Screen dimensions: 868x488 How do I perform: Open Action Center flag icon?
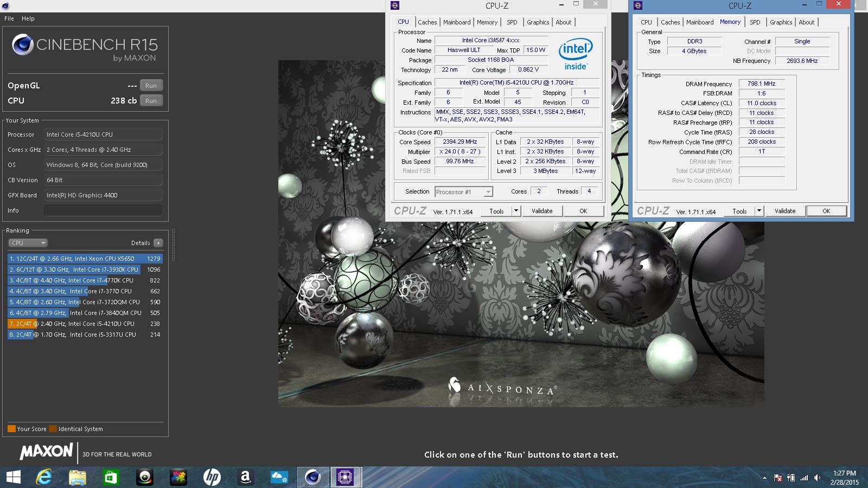(x=778, y=478)
